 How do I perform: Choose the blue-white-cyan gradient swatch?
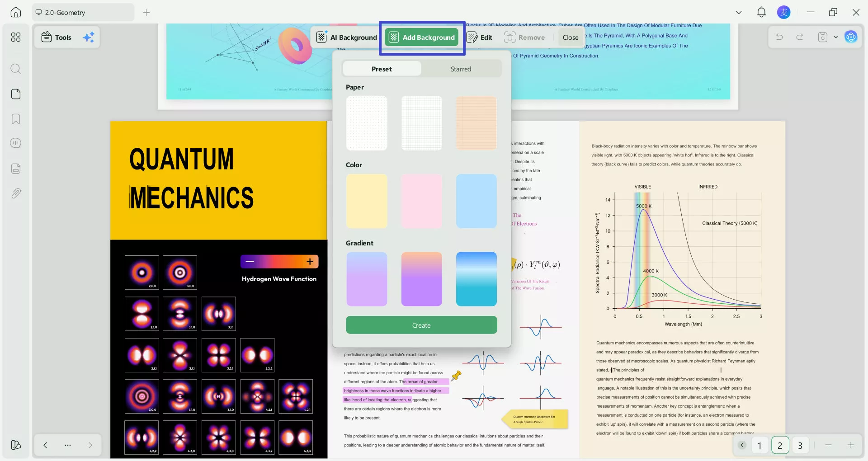476,279
